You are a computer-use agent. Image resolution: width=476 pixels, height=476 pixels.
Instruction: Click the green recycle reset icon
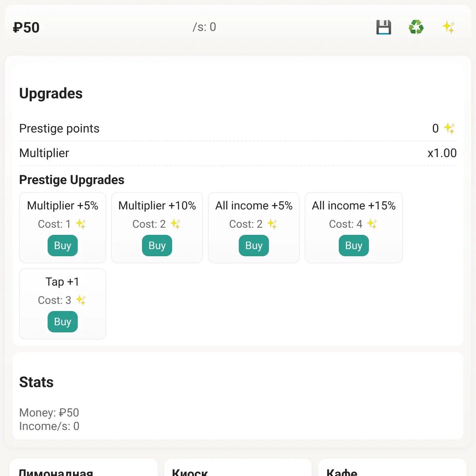(416, 27)
